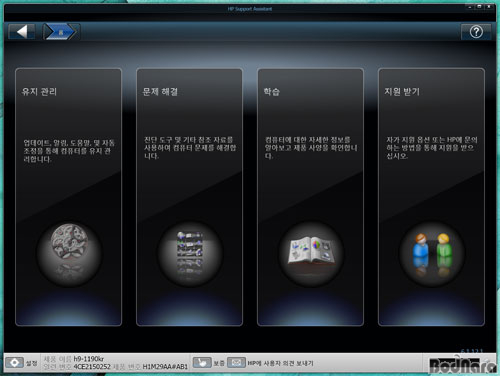
Task: Click the product name h9-1190kr
Action: (89, 359)
